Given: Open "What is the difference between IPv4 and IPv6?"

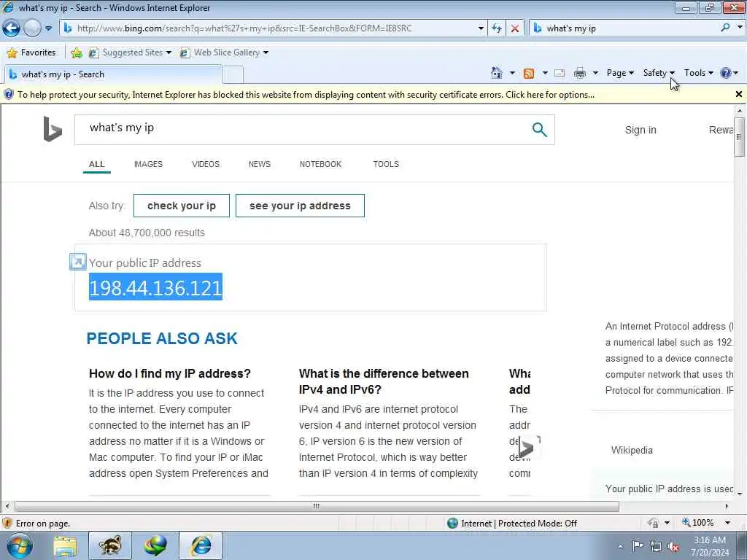Looking at the screenshot, I should [384, 381].
